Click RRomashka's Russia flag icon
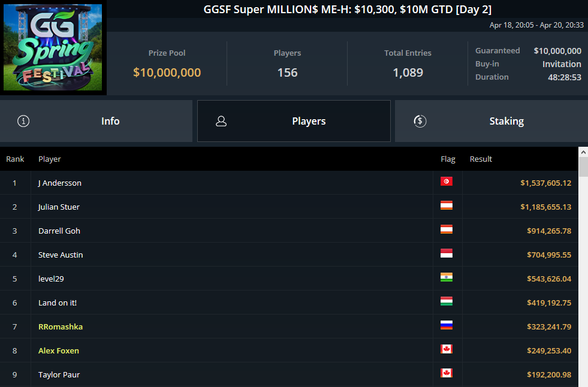Viewport: 588px width, 387px height. pos(447,325)
